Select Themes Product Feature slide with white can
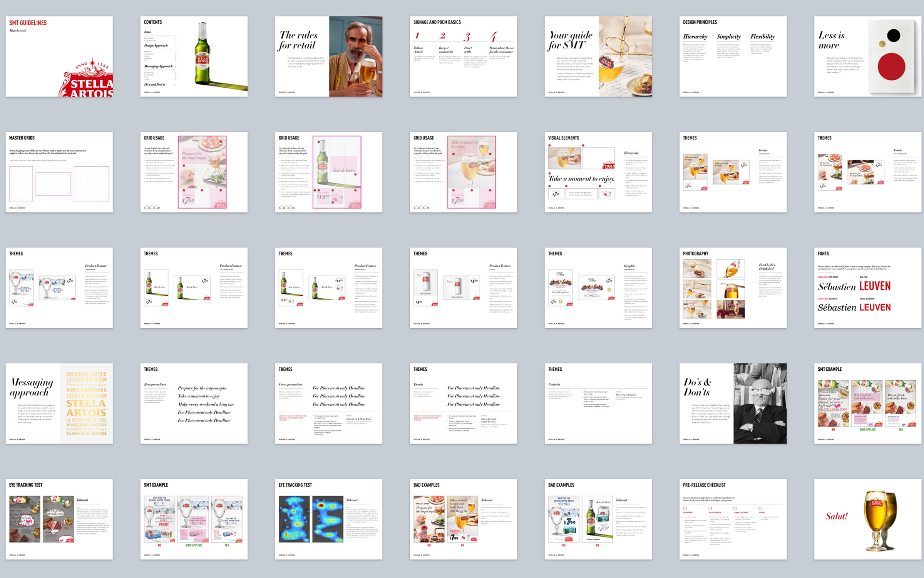This screenshot has height=578, width=924. [x=464, y=288]
